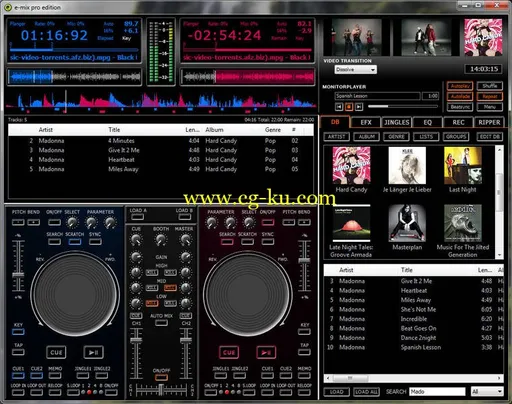The width and height of the screenshot is (512, 404).
Task: Filter database by GENRE
Action: [396, 137]
